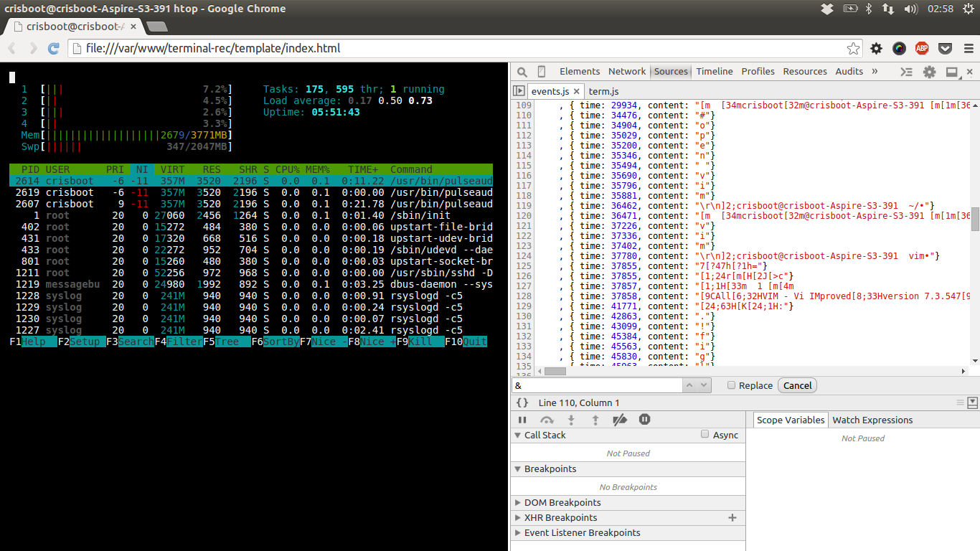The width and height of the screenshot is (980, 551).
Task: Open the system clock showing 02:58
Action: pos(940,9)
